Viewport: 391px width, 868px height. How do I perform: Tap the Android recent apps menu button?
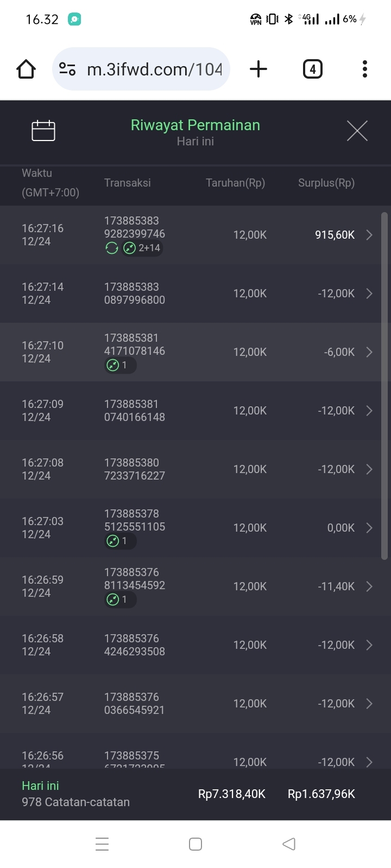pyautogui.click(x=102, y=844)
